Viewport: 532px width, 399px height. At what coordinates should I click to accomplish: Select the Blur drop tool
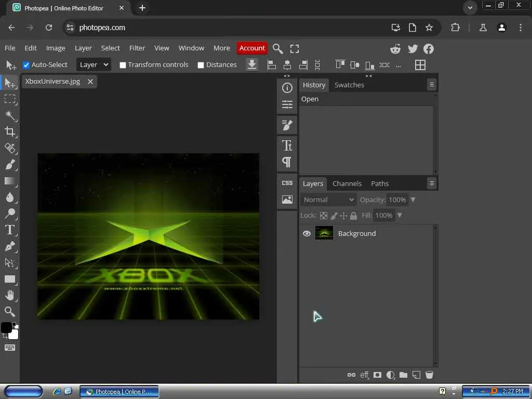click(x=10, y=197)
